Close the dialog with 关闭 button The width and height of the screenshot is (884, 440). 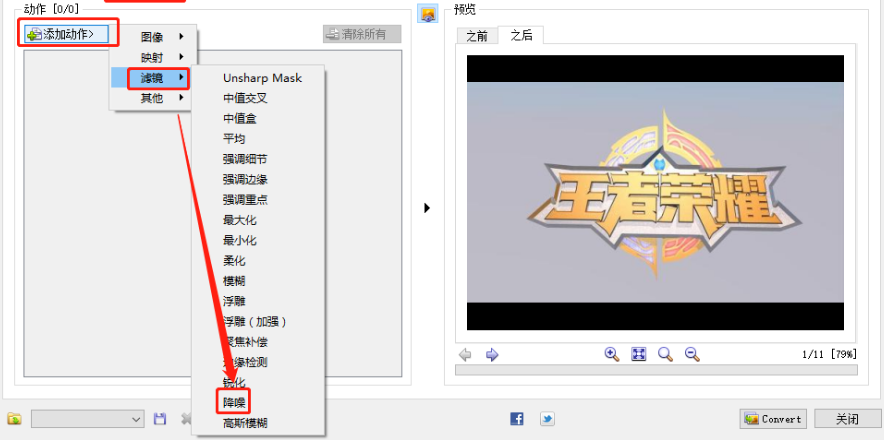pyautogui.click(x=847, y=419)
